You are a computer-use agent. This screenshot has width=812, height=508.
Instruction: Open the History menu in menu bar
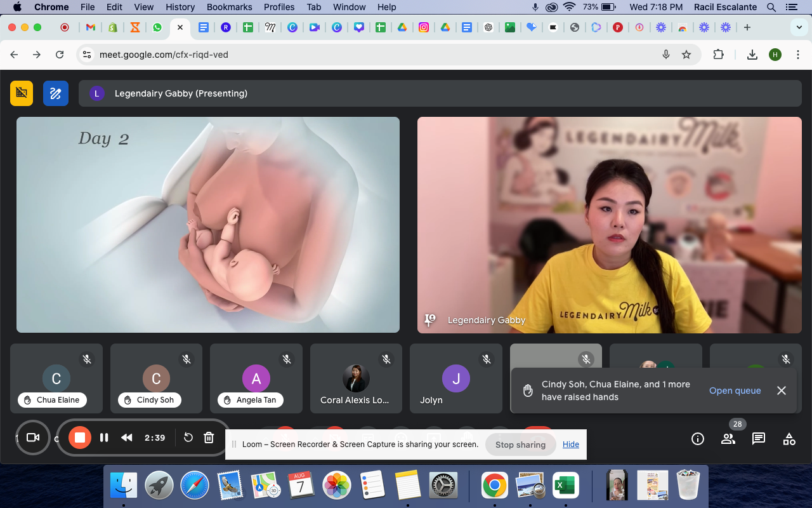[180, 7]
